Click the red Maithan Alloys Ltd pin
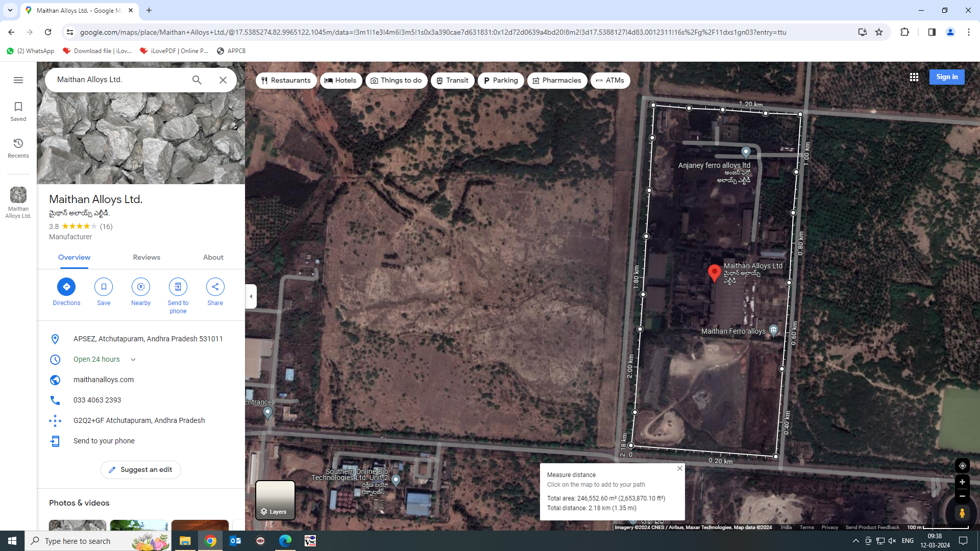 [x=715, y=273]
